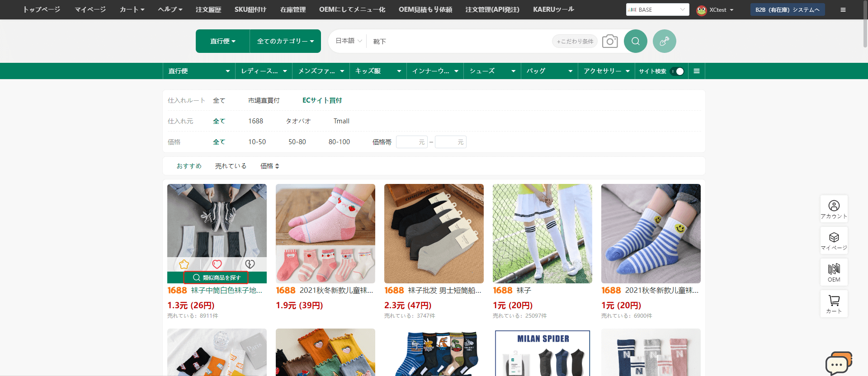The width and height of the screenshot is (868, 376).
Task: Click the page vertical scrollbar
Action: coord(865,23)
